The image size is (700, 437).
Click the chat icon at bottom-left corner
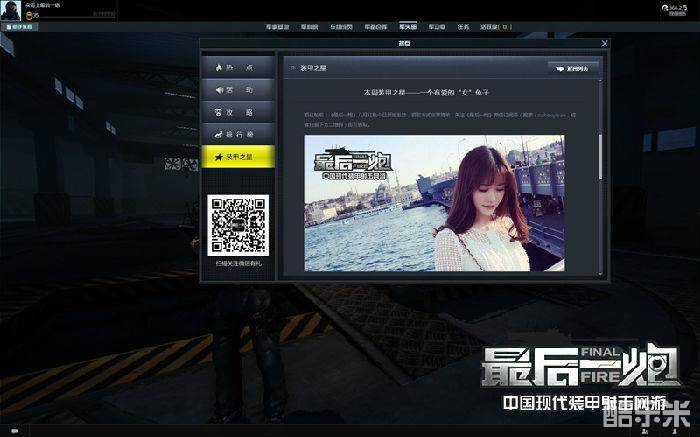coord(13,430)
